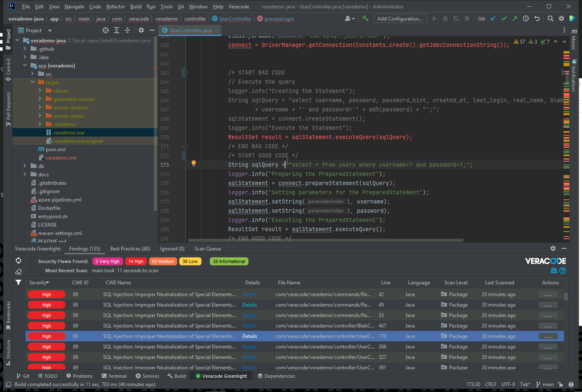The width and height of the screenshot is (582, 392).
Task: Click the eraser clear icon in Greenlight panel
Action: coord(18,271)
